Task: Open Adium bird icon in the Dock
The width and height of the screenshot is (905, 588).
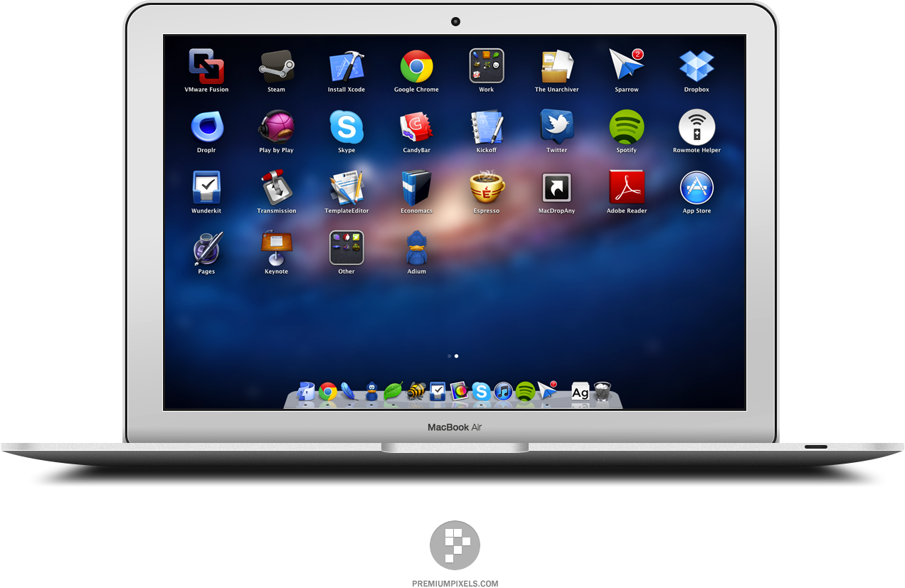Action: tap(371, 391)
